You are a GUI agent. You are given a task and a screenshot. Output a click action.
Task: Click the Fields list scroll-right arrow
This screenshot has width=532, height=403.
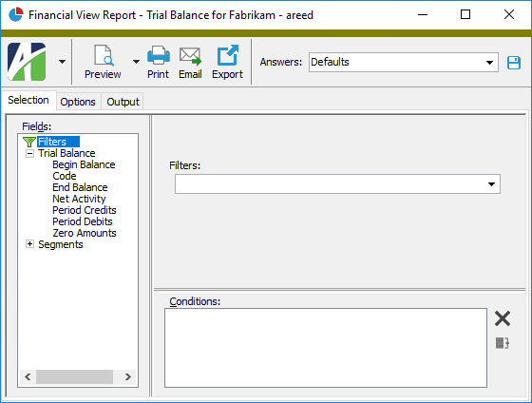coord(128,376)
